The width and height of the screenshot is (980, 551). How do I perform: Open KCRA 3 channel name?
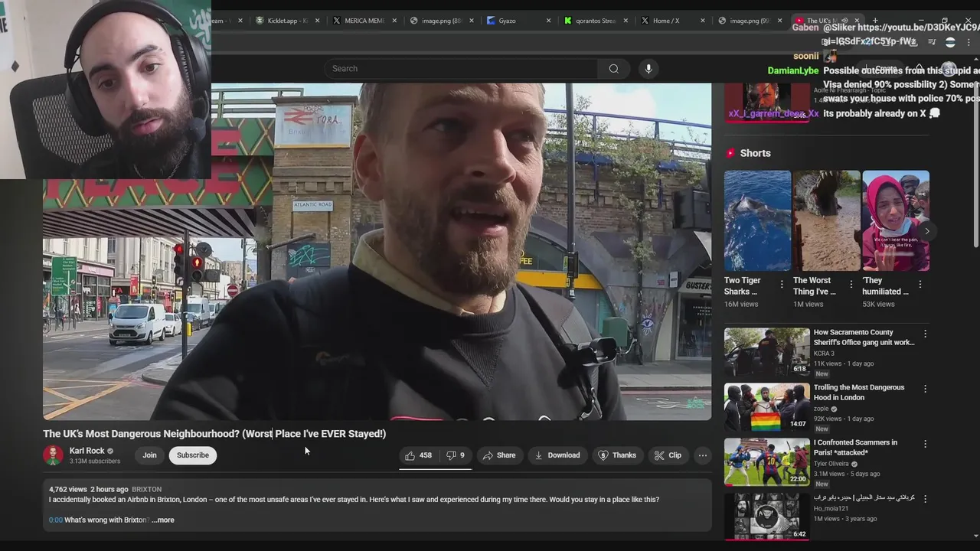824,354
